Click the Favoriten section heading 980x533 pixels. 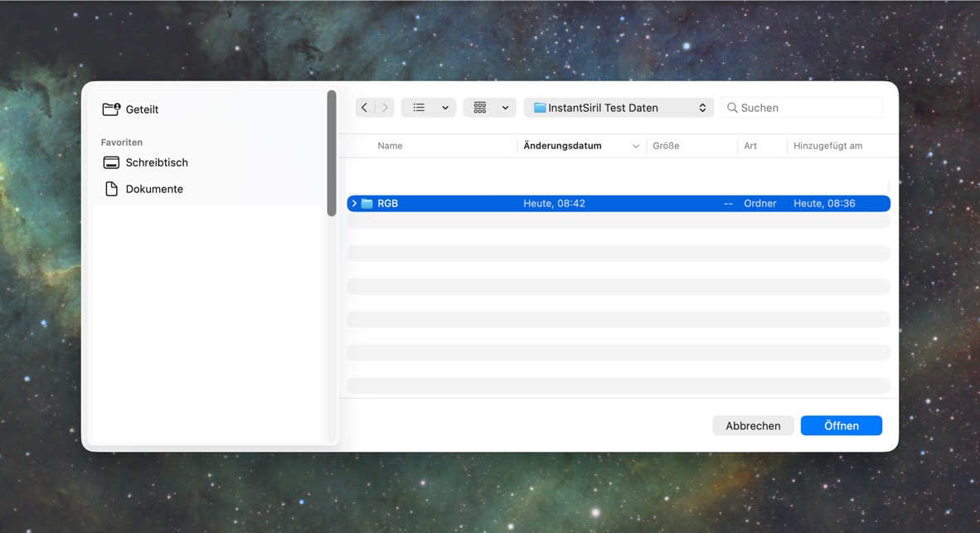coord(122,143)
